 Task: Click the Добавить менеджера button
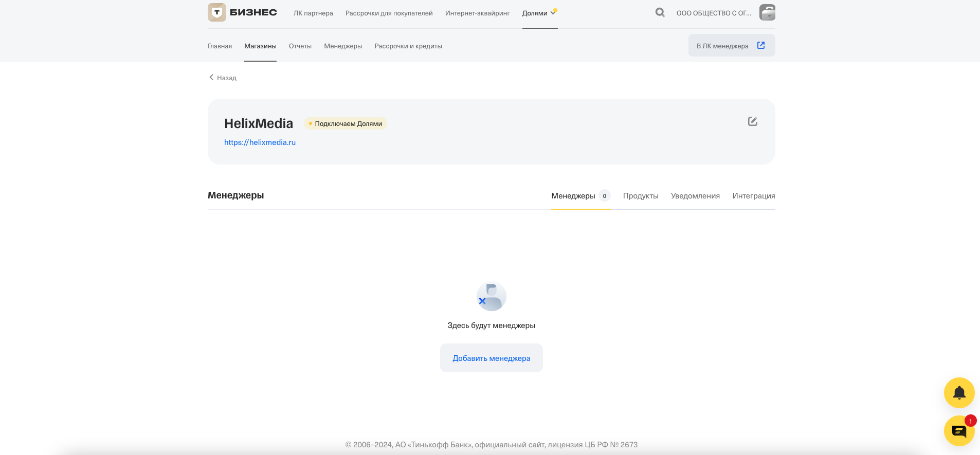492,358
